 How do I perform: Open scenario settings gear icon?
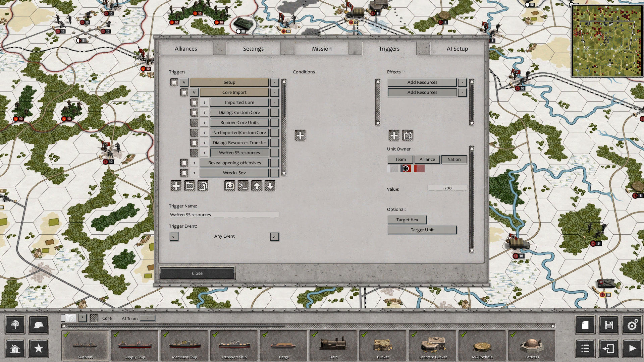(632, 325)
